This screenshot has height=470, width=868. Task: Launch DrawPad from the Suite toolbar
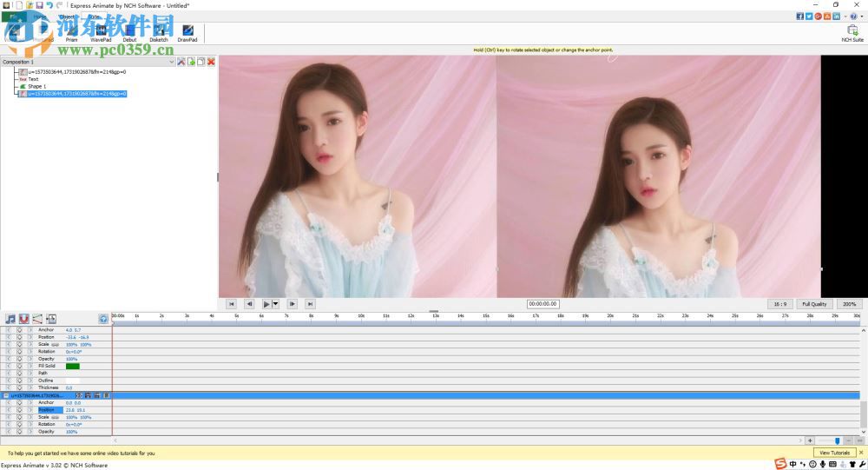(x=187, y=33)
